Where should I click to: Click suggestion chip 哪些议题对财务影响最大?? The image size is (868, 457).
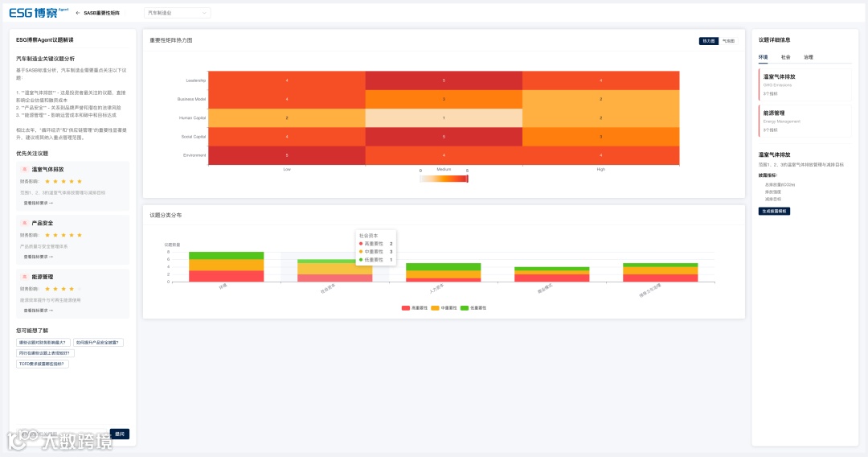[x=43, y=342]
